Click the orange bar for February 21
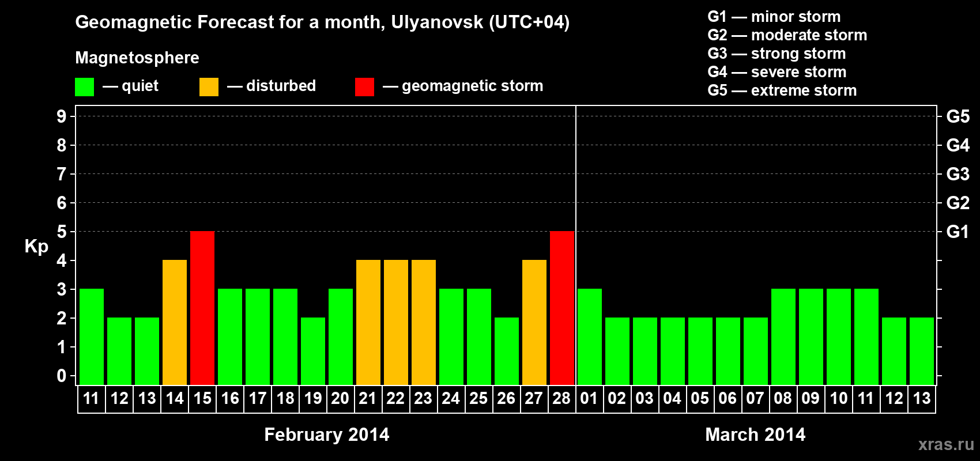Image resolution: width=980 pixels, height=461 pixels. (x=368, y=322)
